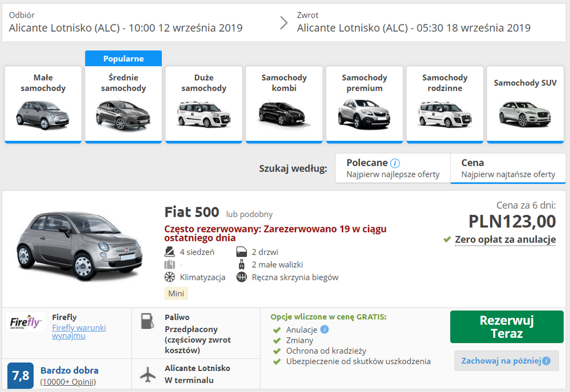Screen dimensions: 570x392
Task: Click the small suitcase icon
Action: point(242,264)
